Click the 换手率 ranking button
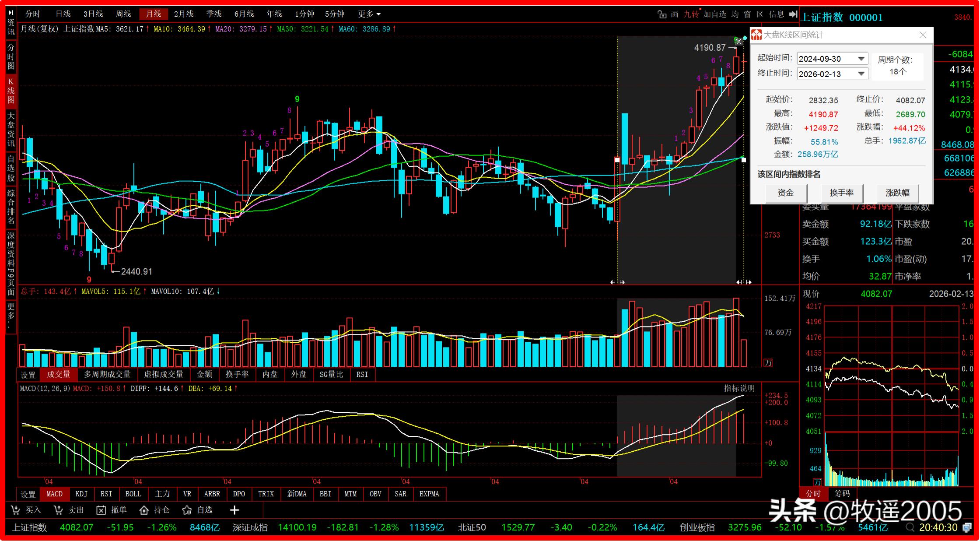 [x=841, y=193]
